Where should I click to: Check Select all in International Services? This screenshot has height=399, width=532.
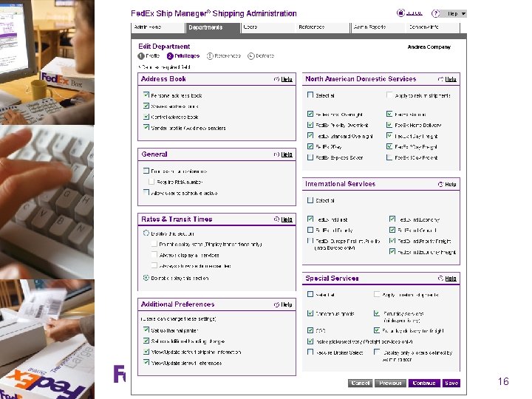310,200
